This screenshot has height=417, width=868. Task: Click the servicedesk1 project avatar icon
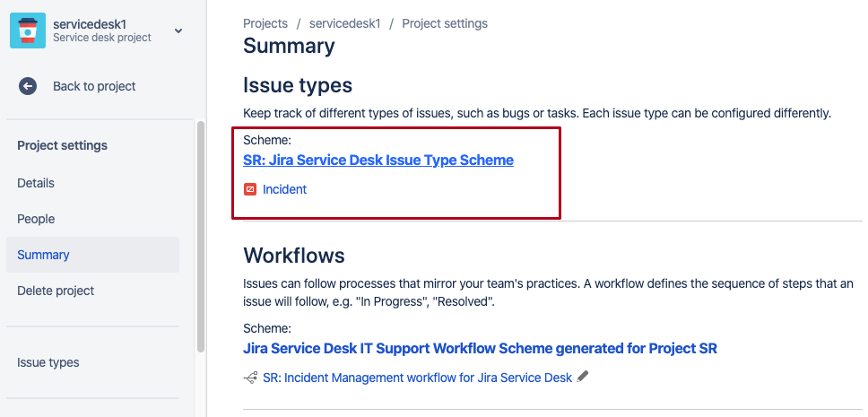[28, 30]
